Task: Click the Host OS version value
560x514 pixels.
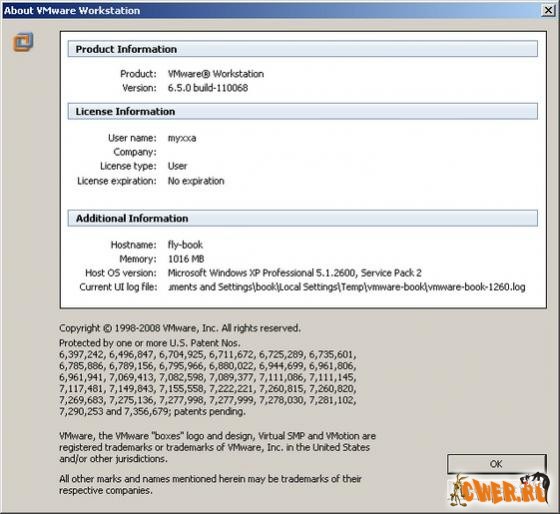Action: click(x=295, y=273)
